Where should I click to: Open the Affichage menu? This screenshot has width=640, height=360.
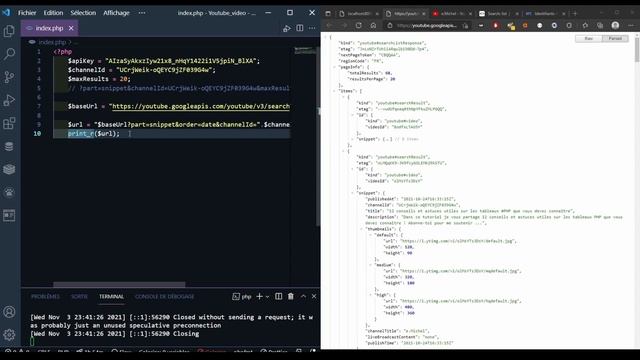[x=116, y=13]
